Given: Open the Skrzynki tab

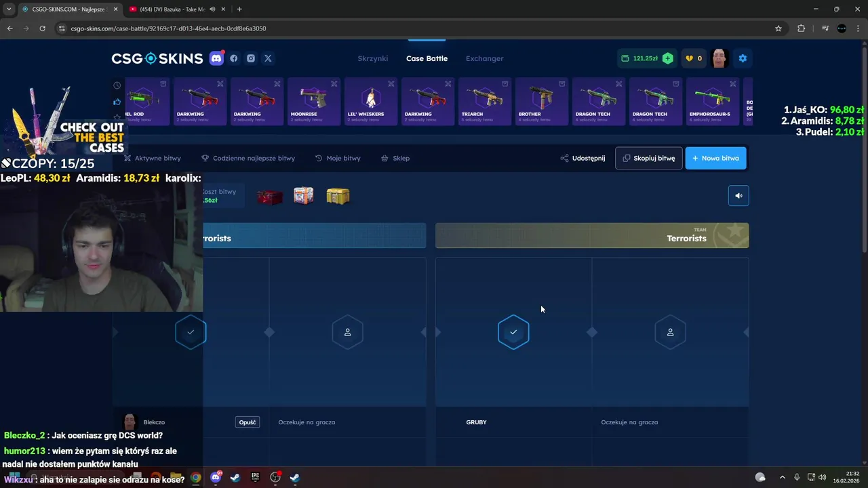Looking at the screenshot, I should coord(373,58).
